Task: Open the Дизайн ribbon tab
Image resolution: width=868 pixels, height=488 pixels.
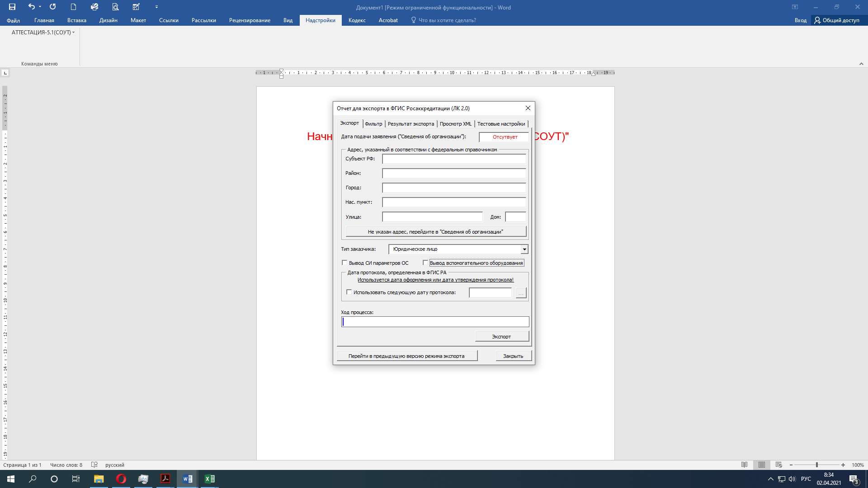Action: click(108, 20)
